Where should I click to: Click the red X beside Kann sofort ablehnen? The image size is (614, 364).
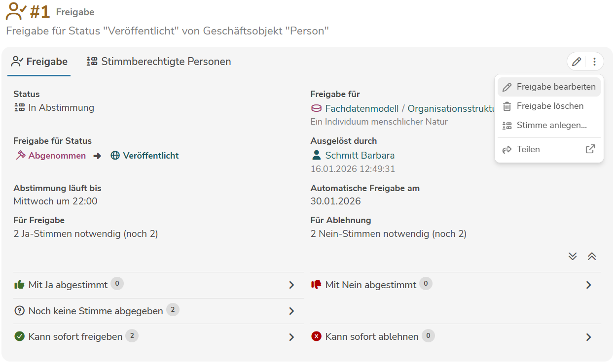(x=316, y=336)
